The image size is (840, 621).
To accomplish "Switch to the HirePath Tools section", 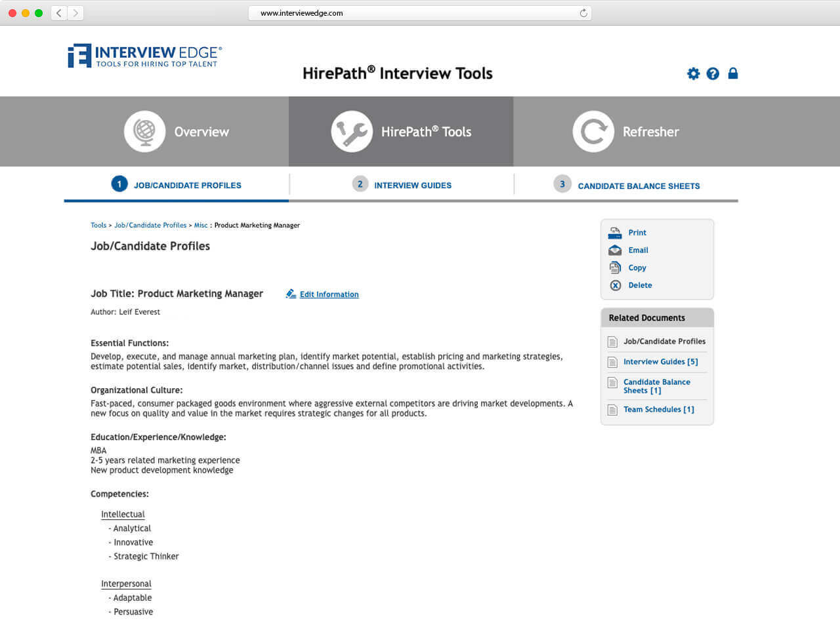I will (x=401, y=131).
